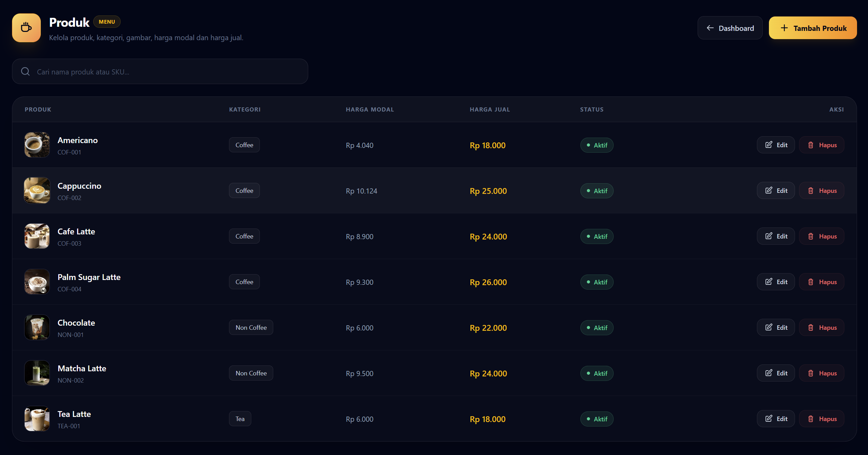Screen dimensions: 868x455
Task: Delete the Tea Latte product
Action: [x=821, y=419]
